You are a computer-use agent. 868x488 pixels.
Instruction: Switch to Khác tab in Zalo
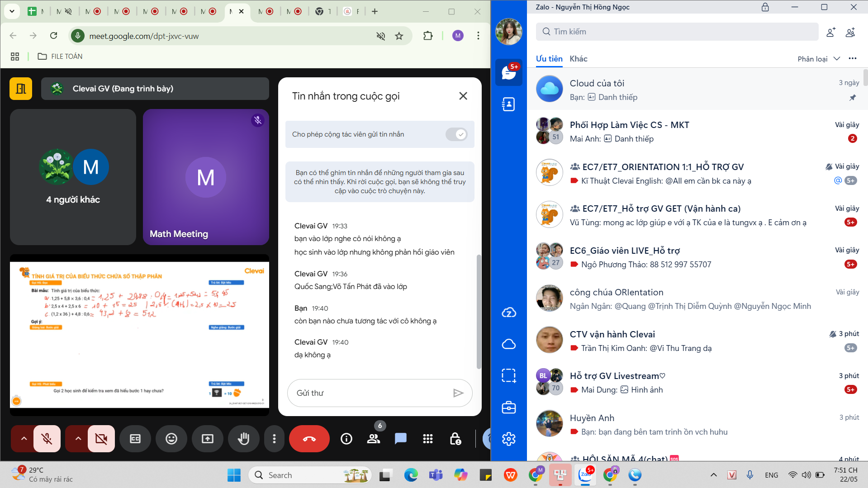click(x=579, y=59)
